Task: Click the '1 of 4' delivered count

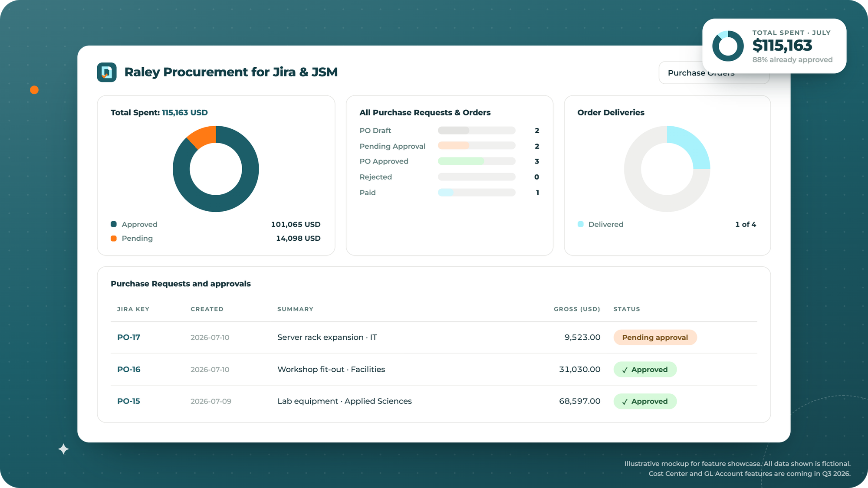Action: [x=746, y=224]
